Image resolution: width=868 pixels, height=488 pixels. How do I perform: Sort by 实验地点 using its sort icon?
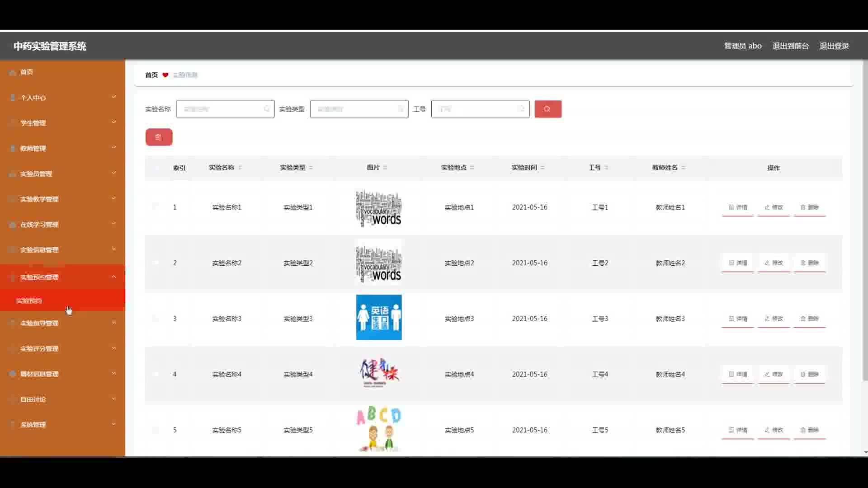472,168
